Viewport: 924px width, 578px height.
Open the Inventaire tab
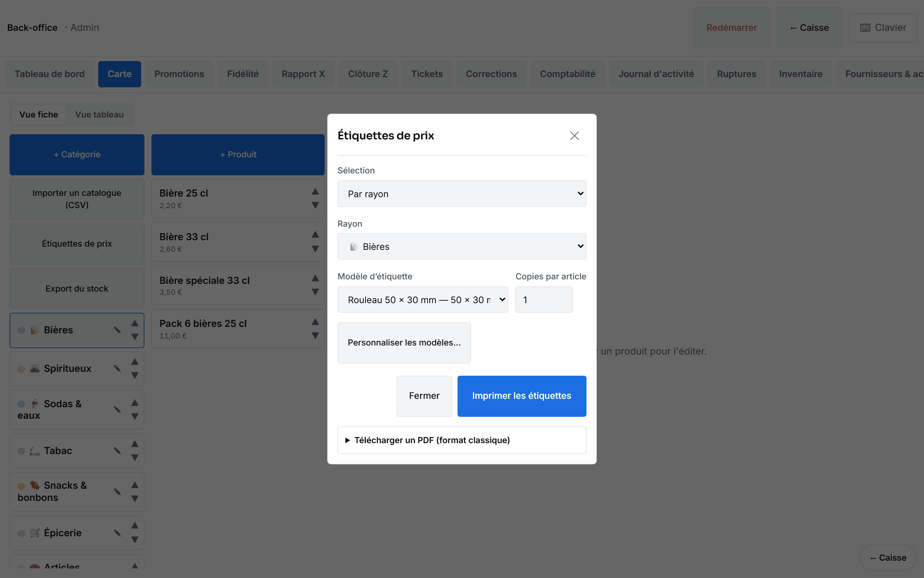click(x=801, y=74)
